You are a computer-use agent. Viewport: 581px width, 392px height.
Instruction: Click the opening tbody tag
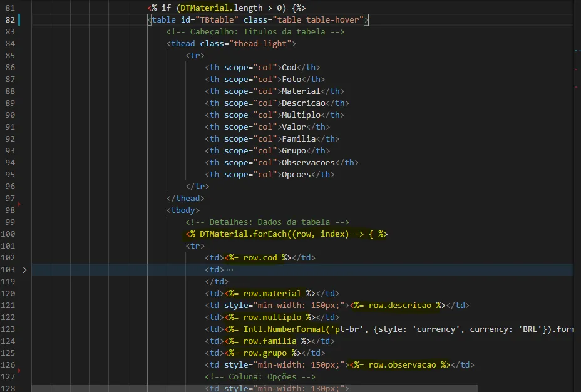(183, 210)
